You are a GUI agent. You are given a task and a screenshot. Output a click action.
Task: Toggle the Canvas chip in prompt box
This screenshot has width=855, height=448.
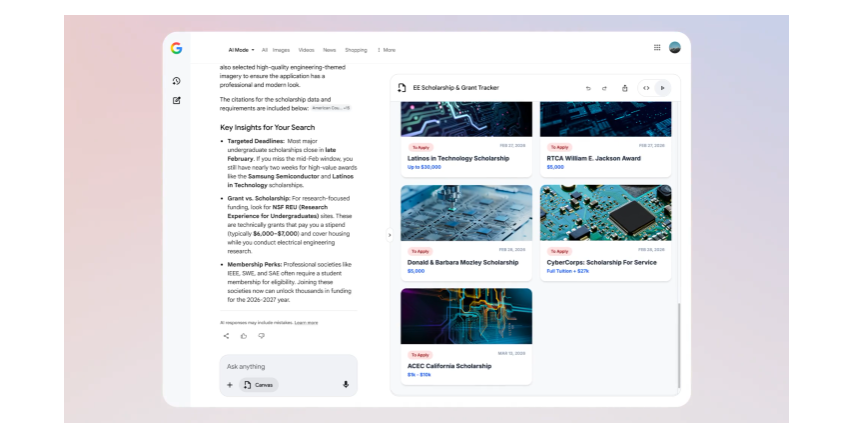tap(259, 384)
